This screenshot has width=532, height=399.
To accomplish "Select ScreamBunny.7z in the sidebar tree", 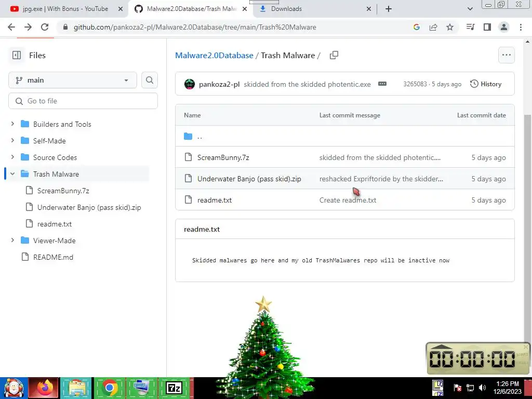I will pyautogui.click(x=63, y=191).
